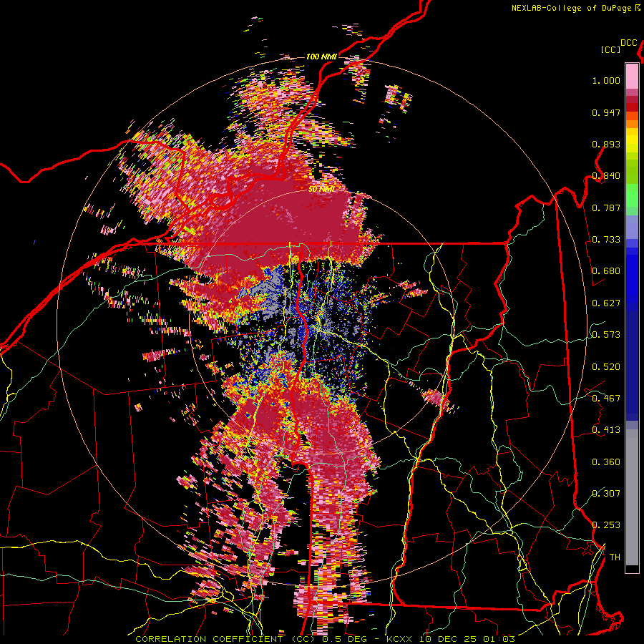The width and height of the screenshot is (644, 644).
Task: Select the 0.893 legend value
Action: (x=606, y=144)
